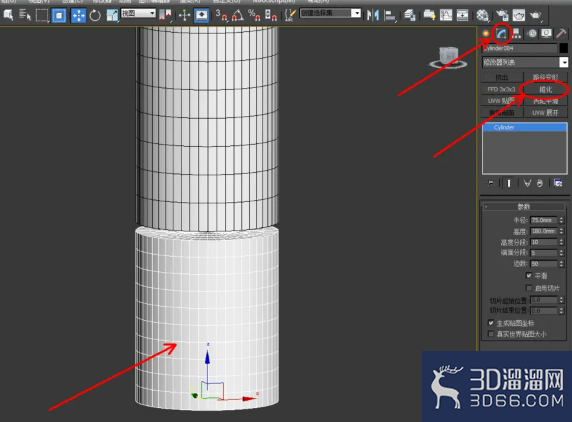Image resolution: width=572 pixels, height=422 pixels.
Task: Choose the rectangular selection region tool
Action: coord(42,15)
